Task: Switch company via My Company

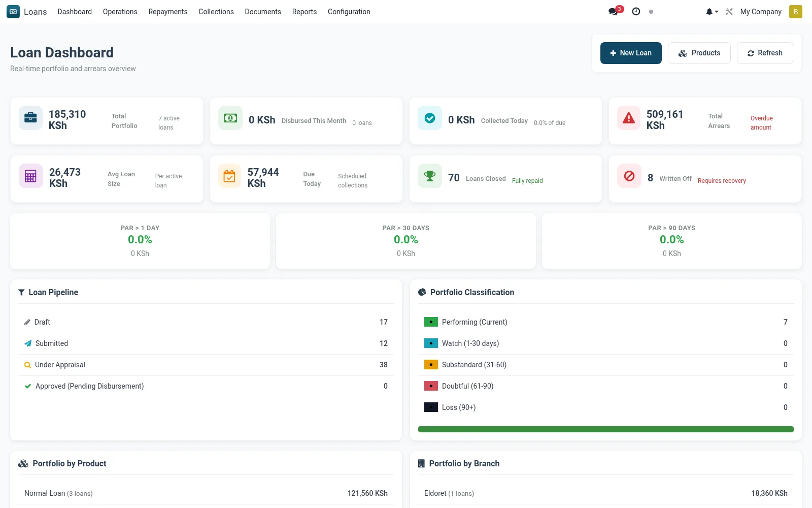Action: click(x=761, y=12)
